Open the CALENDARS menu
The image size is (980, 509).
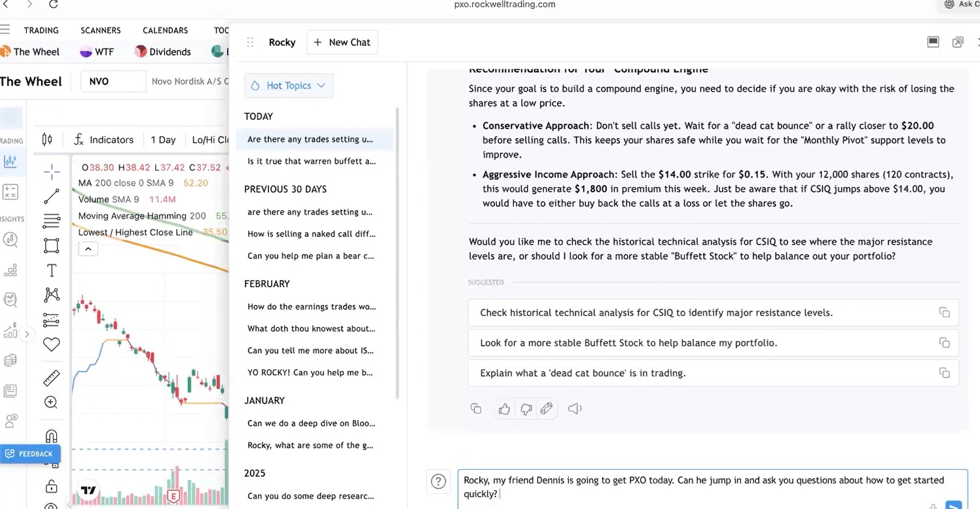tap(166, 30)
